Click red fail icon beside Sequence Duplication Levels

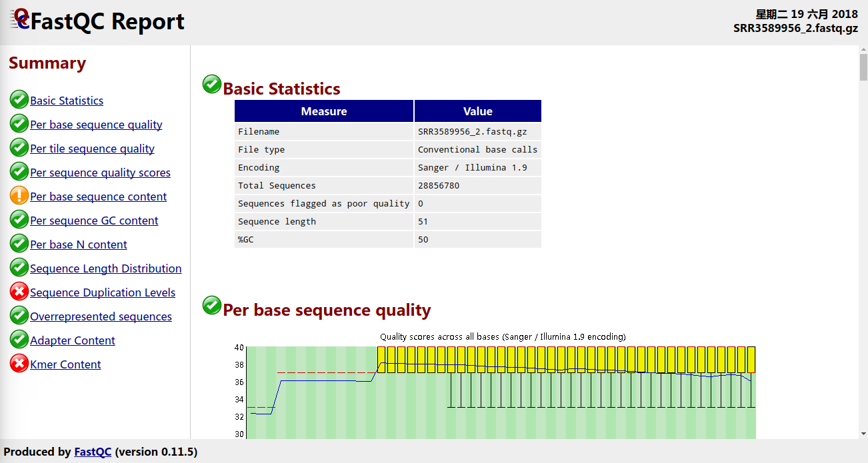click(x=19, y=292)
